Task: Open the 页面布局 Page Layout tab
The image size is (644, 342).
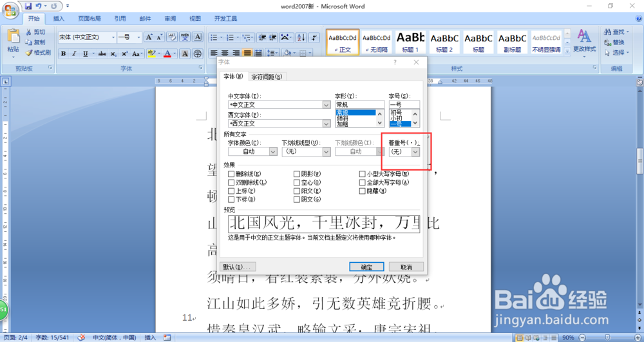Action: click(90, 19)
